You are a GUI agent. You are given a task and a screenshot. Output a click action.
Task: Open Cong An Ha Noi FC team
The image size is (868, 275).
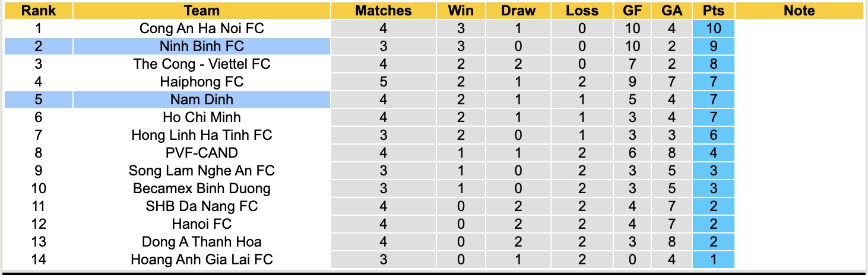pos(202,28)
